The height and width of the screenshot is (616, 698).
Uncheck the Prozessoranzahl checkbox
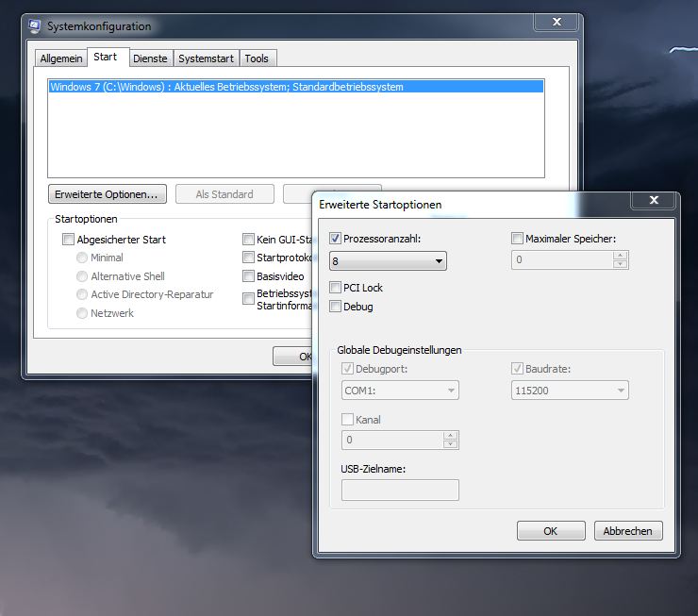point(336,239)
